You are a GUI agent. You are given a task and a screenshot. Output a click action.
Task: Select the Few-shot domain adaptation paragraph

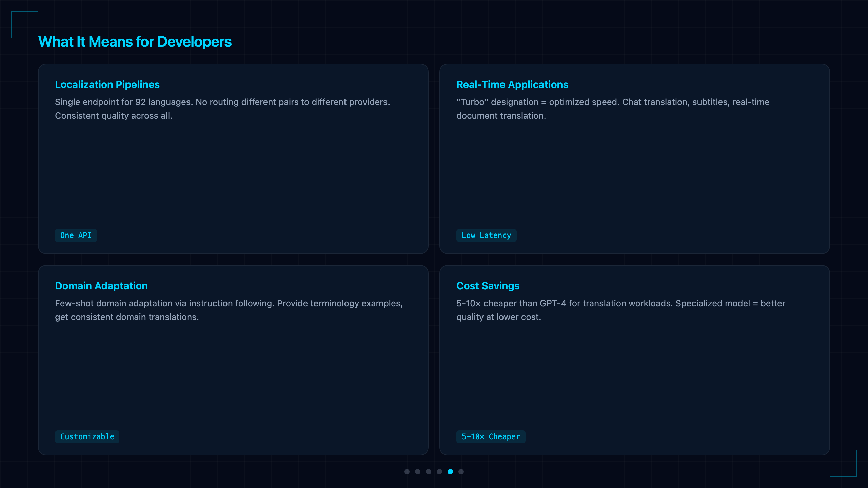(229, 310)
